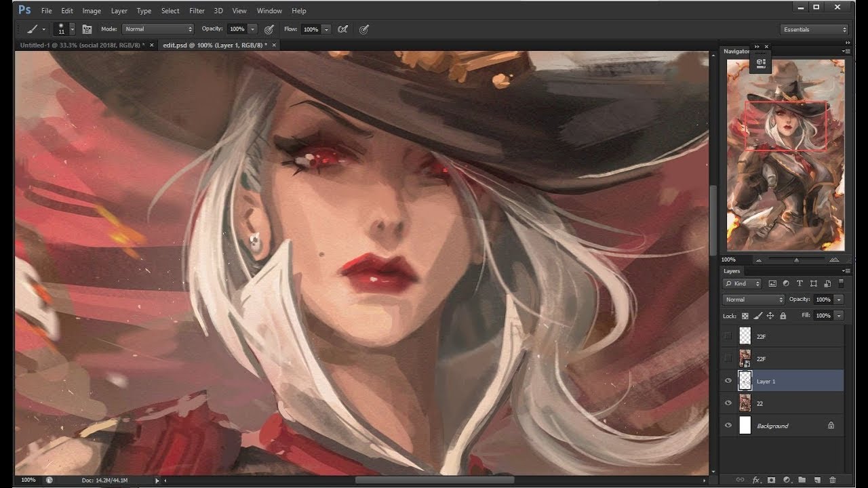Open the Brush tool preset picker

tap(35, 29)
